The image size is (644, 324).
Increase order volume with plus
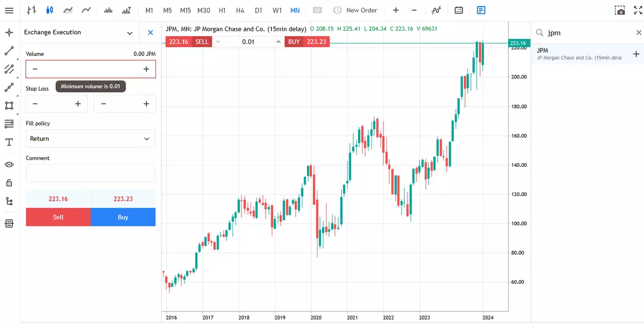pos(146,69)
